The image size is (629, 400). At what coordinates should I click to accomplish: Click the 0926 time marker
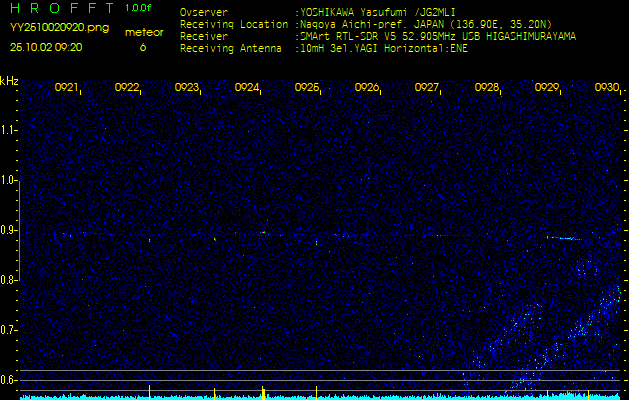click(x=367, y=87)
